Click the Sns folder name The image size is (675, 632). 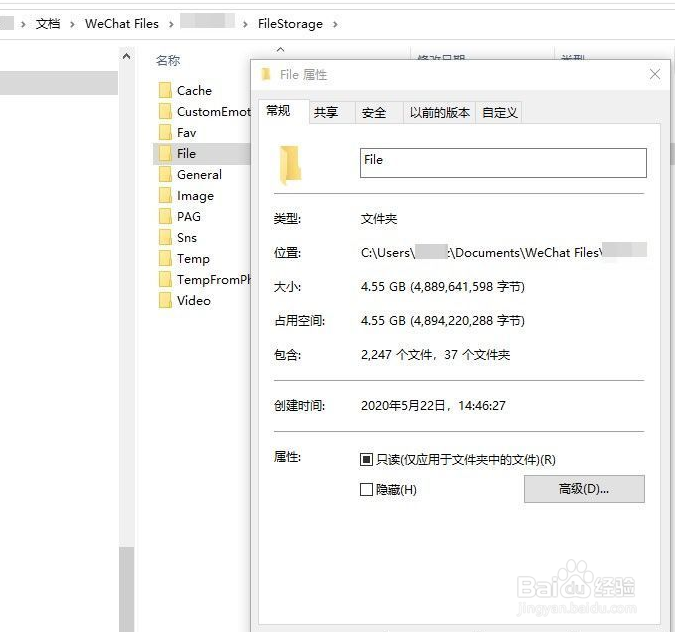coord(187,238)
